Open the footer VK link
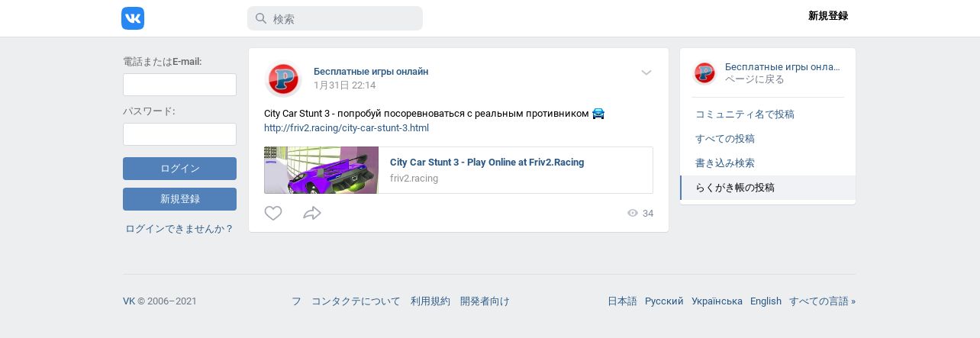The height and width of the screenshot is (338, 980). [129, 301]
